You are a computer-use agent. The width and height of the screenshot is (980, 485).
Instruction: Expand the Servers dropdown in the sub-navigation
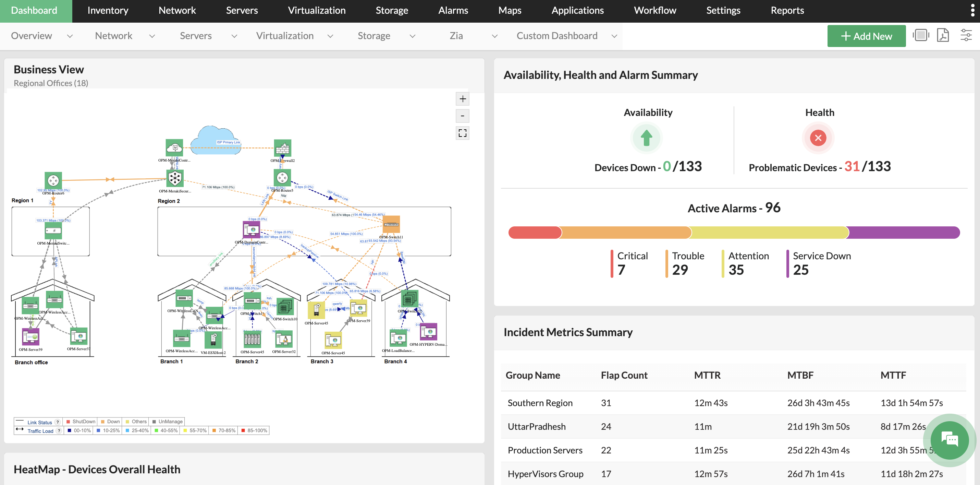click(234, 36)
